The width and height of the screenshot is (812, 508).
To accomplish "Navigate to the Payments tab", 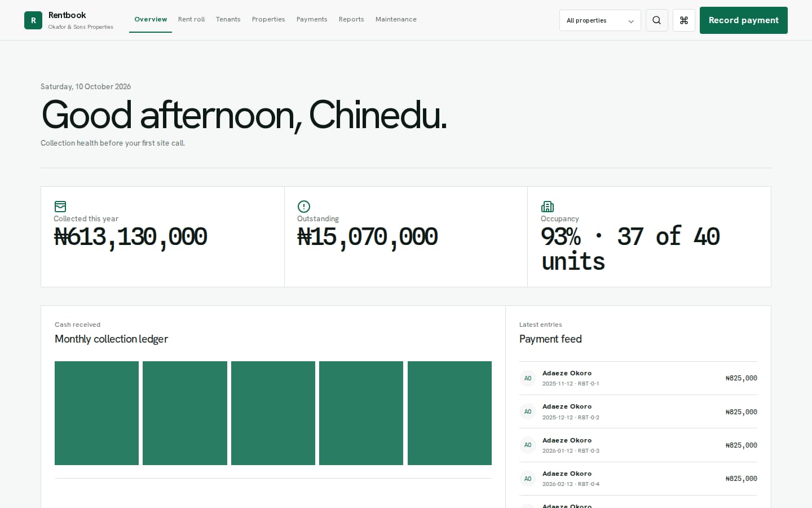I will [x=312, y=19].
